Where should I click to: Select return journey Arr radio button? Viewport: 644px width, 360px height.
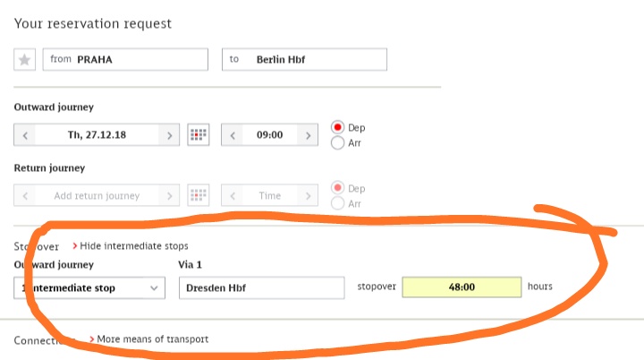tap(337, 203)
